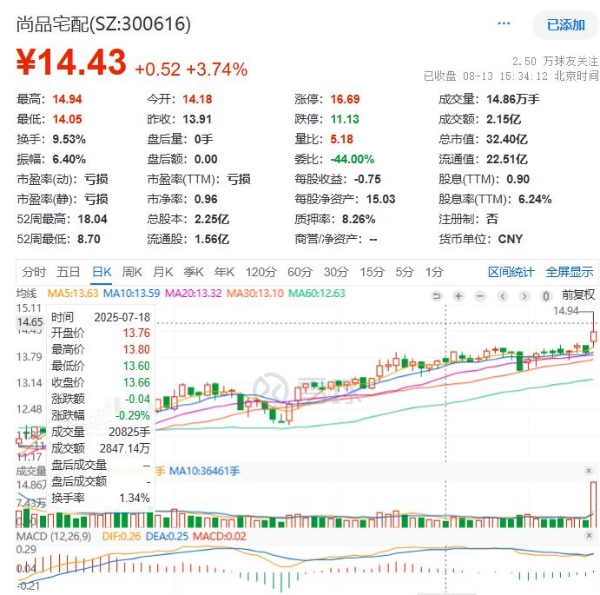
Task: Select the 60分 timeframe tab
Action: pos(300,272)
